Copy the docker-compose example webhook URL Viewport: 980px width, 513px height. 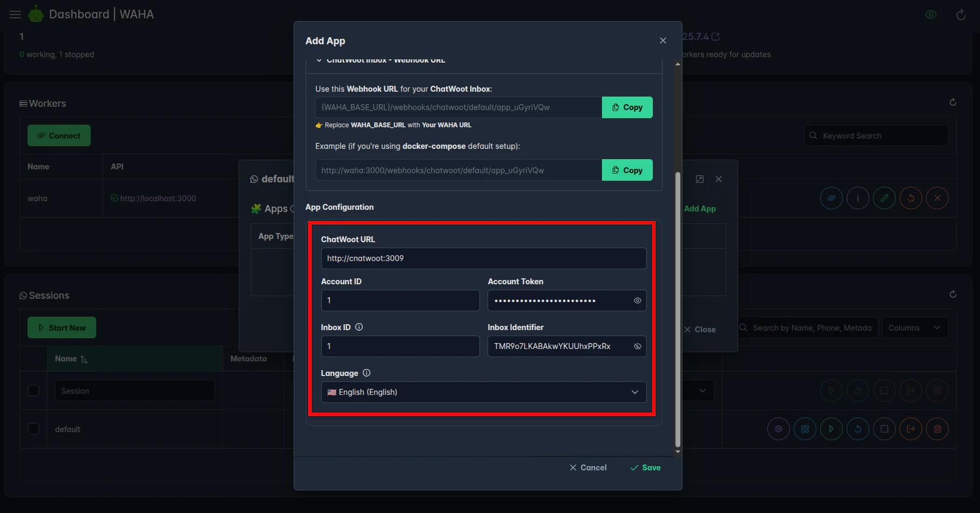pyautogui.click(x=627, y=170)
